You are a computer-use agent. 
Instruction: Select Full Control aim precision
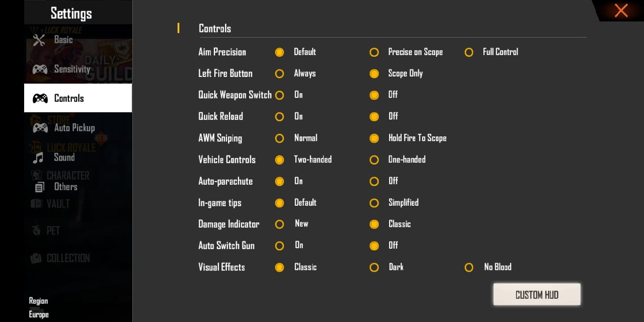[x=469, y=52]
